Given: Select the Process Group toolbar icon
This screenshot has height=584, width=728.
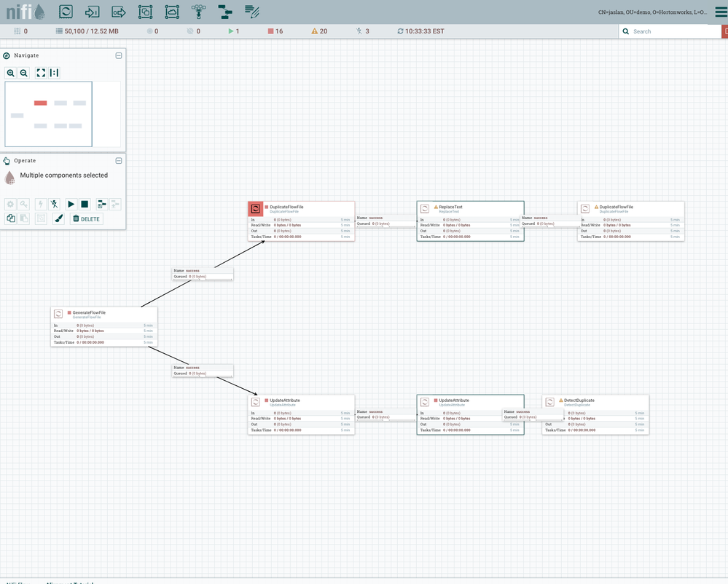Looking at the screenshot, I should tap(145, 12).
